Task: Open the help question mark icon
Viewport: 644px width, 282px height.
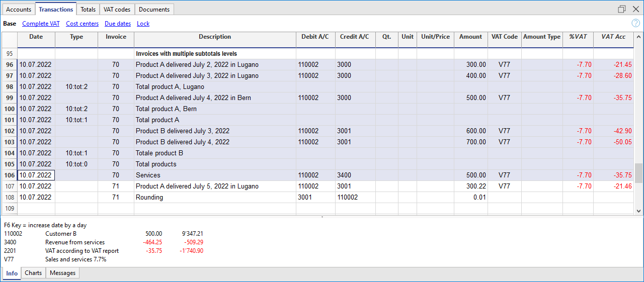Action: pos(635,23)
